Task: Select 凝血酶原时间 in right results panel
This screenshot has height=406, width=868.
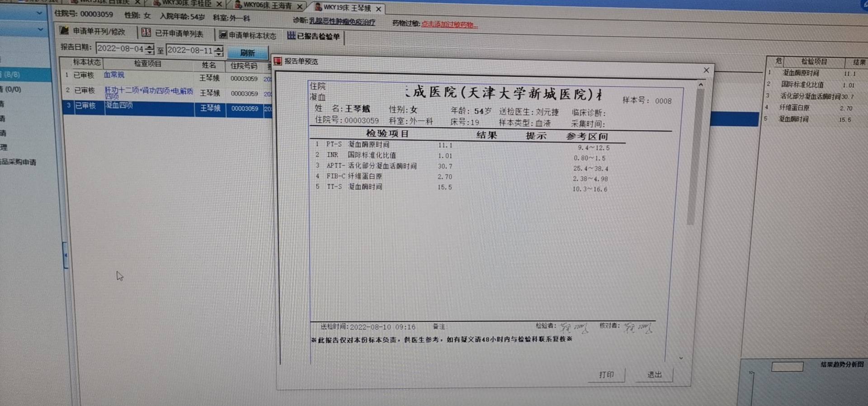Action: pyautogui.click(x=801, y=73)
